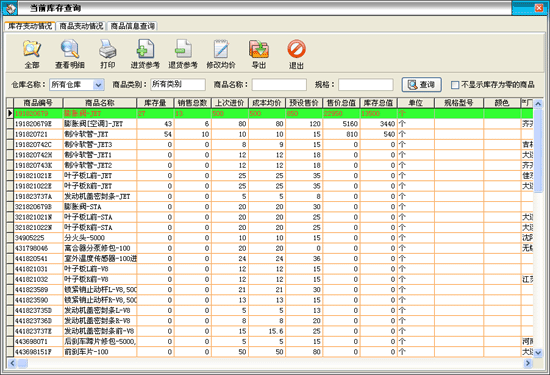Select product code 441823590
Viewport: 550px width, 375px height.
(x=31, y=300)
